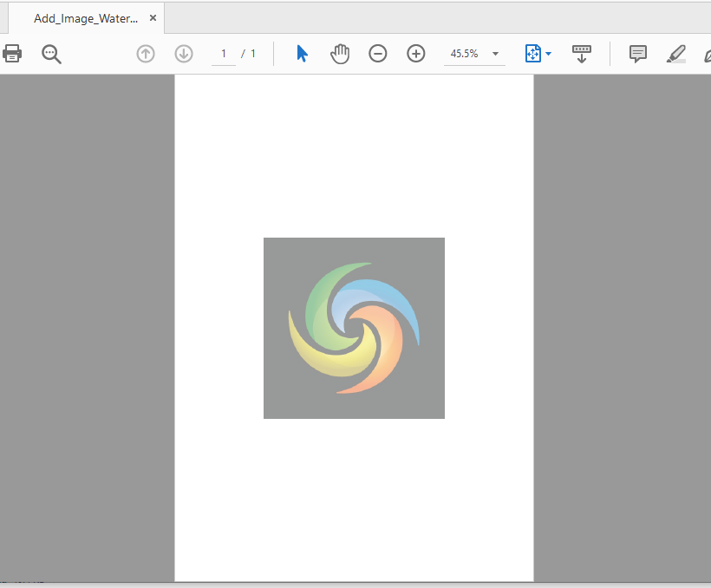Click the Zoom Out minus button
The height and width of the screenshot is (588, 711).
[x=378, y=54]
